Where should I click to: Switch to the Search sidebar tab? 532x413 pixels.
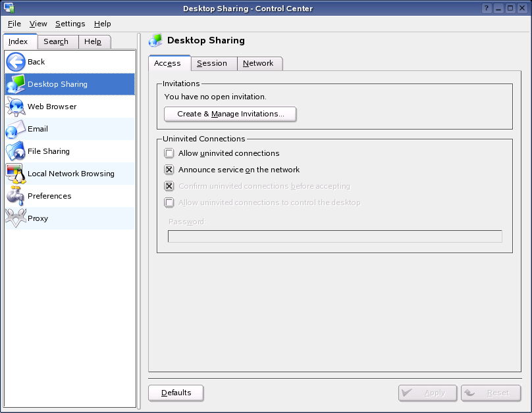(x=58, y=41)
